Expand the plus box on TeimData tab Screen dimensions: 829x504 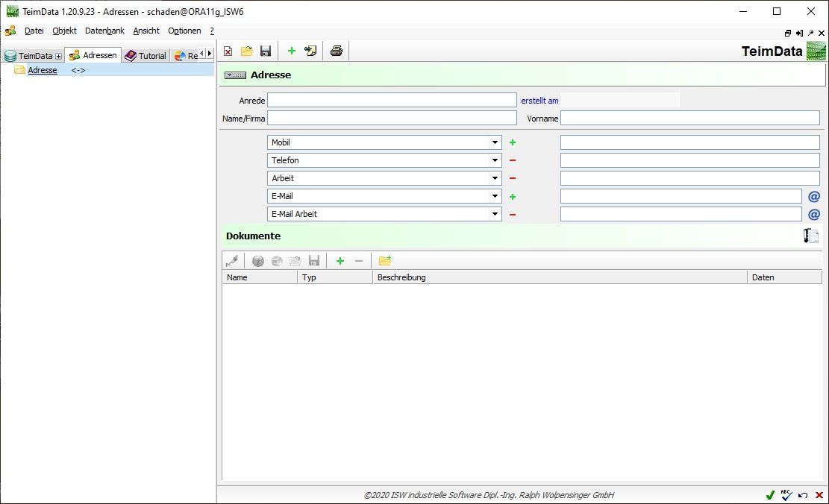[x=58, y=56]
